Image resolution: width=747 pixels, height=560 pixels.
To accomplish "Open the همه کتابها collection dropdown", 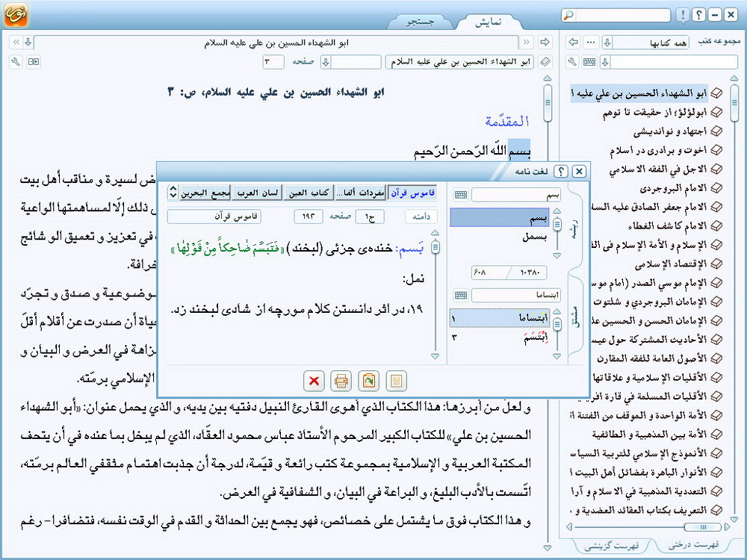I will pyautogui.click(x=651, y=43).
